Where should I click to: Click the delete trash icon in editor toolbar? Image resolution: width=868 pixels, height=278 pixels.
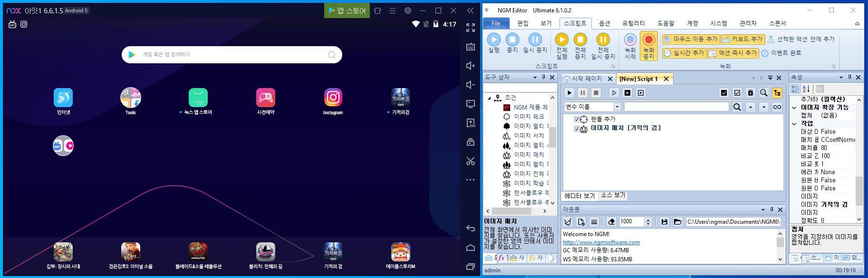coord(751,93)
